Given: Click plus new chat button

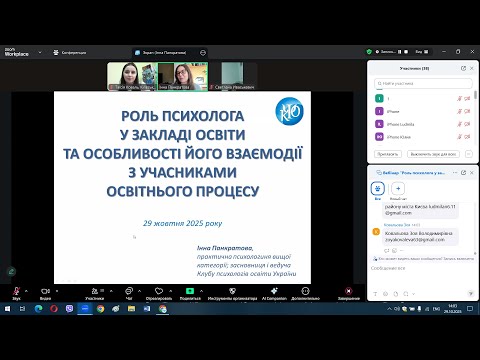Looking at the screenshot, I should 398,189.
